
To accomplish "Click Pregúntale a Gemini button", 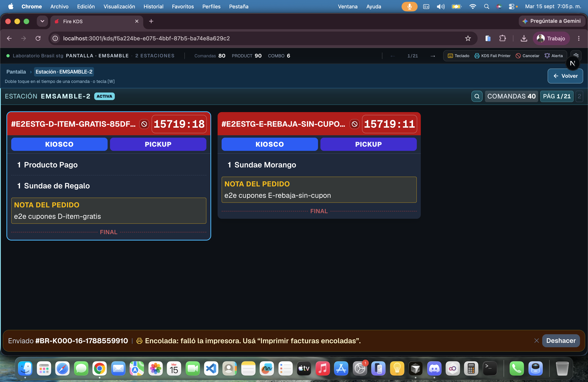I will [552, 21].
